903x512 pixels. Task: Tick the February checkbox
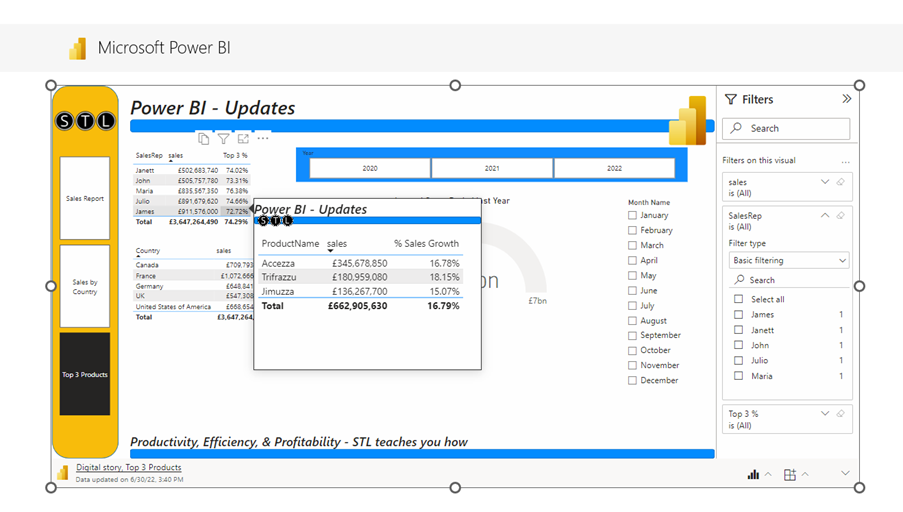click(632, 230)
